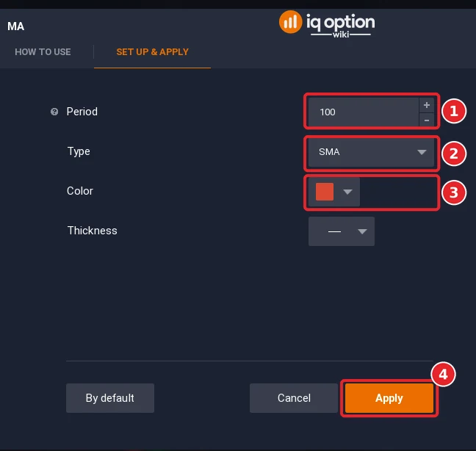Click the Thickness label text
476x451 pixels.
[93, 231]
